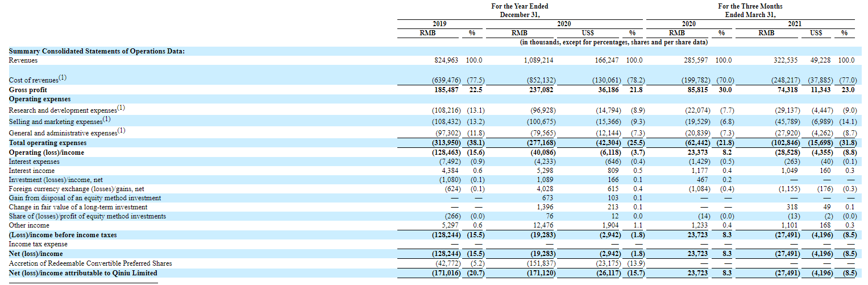Click the 'Cost of revenues' row label
Viewport: 868px width, 285px height.
pyautogui.click(x=38, y=80)
